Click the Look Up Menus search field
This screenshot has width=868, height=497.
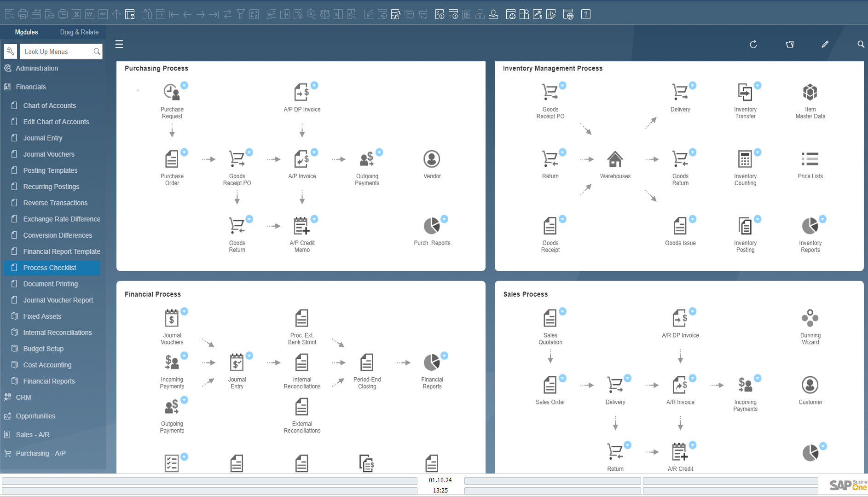pyautogui.click(x=57, y=52)
